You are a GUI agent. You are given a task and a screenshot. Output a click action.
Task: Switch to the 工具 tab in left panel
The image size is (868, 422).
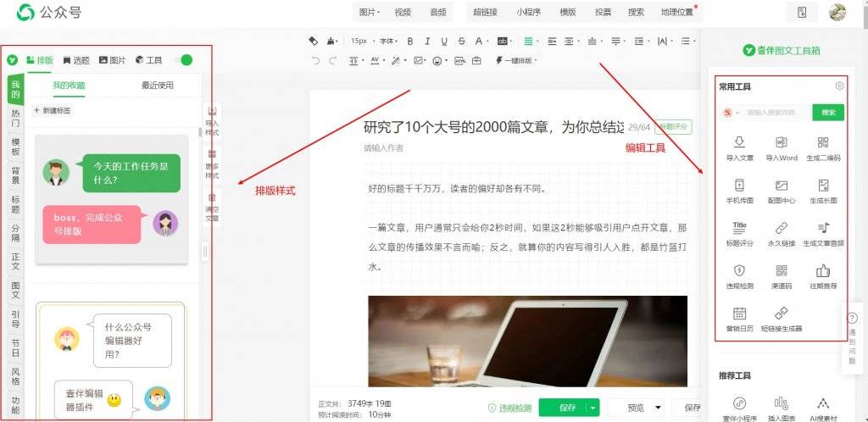click(149, 60)
